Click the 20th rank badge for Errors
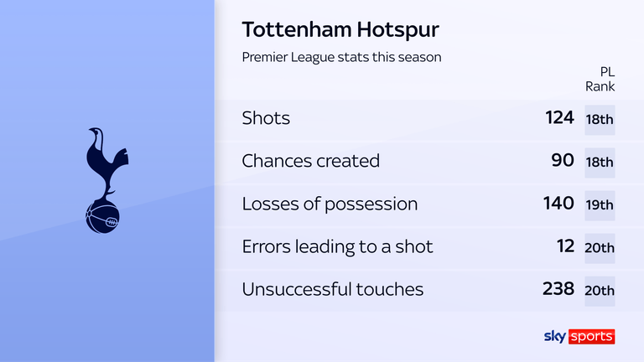This screenshot has height=362, width=644. point(600,249)
